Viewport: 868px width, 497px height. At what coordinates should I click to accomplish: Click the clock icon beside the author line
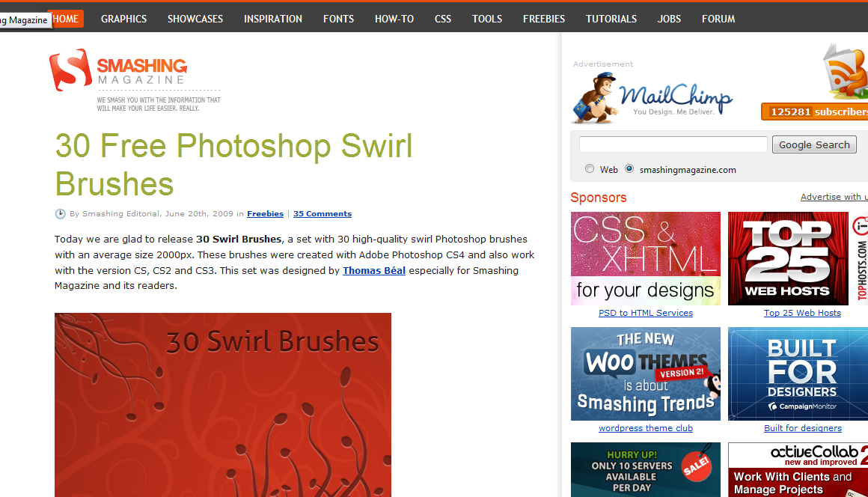(x=61, y=213)
